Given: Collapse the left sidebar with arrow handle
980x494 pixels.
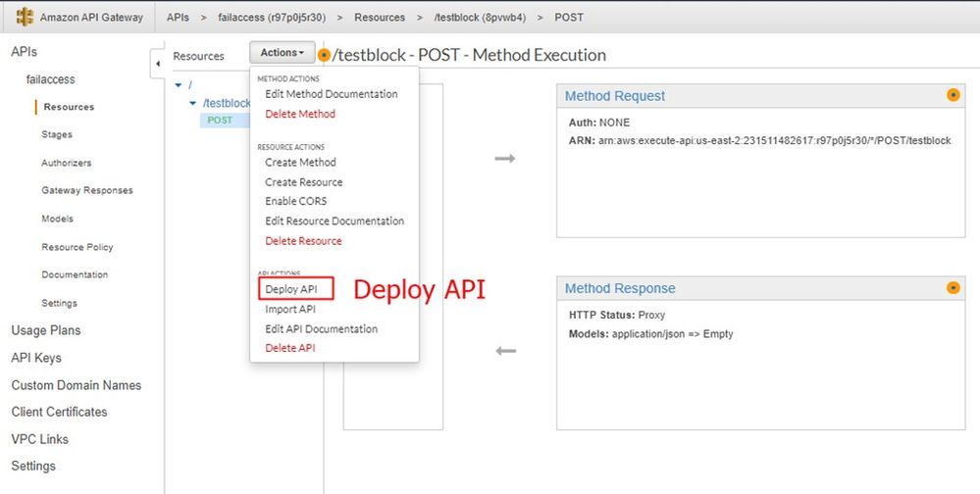Looking at the screenshot, I should 158,65.
